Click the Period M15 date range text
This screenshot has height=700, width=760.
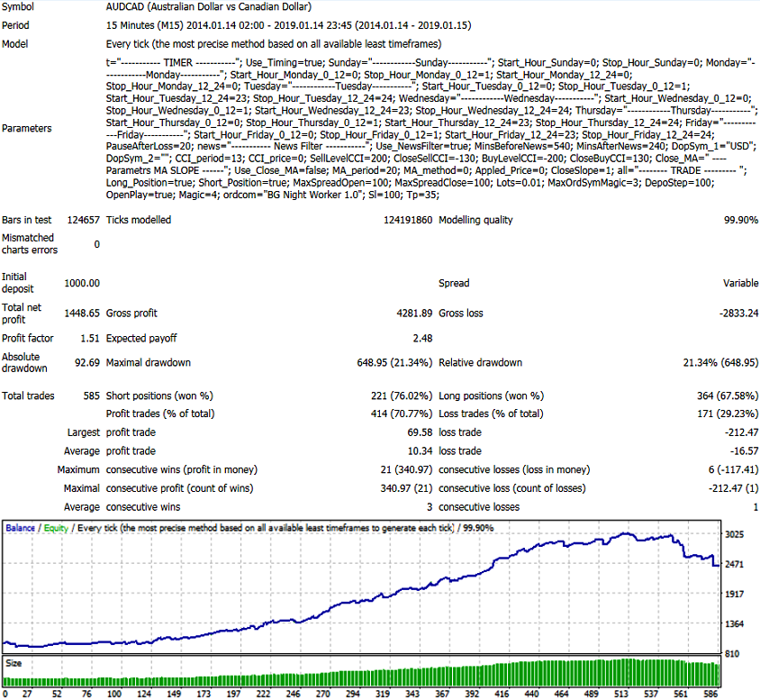[288, 25]
